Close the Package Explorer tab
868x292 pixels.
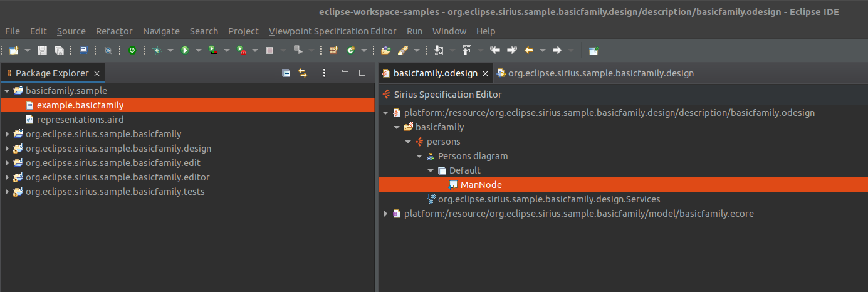(x=97, y=73)
